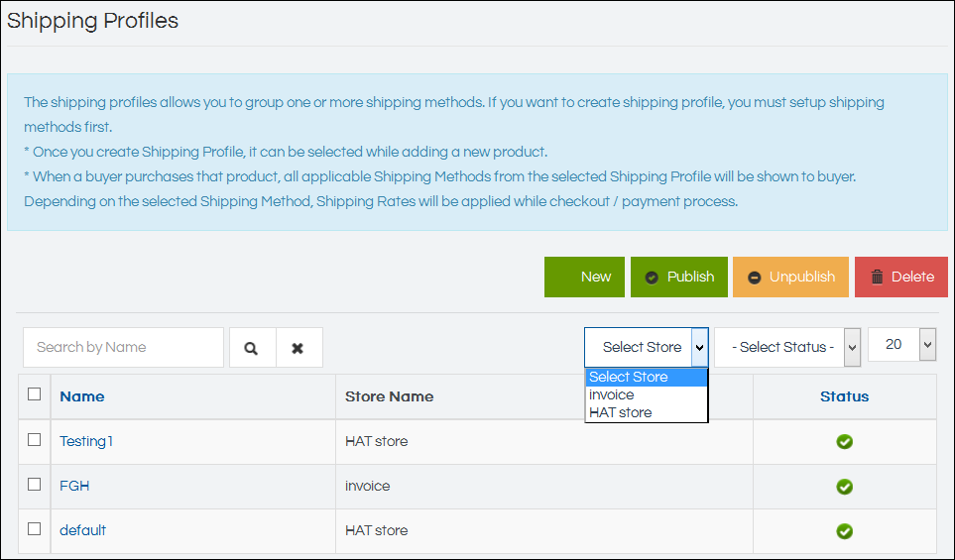Clear the search with the X icon
Viewport: 955px width, 560px height.
pyautogui.click(x=299, y=348)
